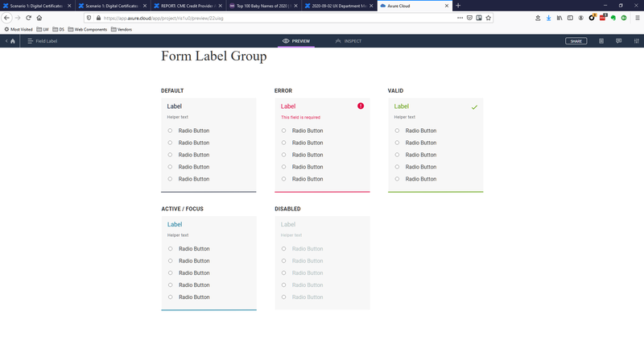The width and height of the screenshot is (644, 349).
Task: Select third radio button in DEFAULT group
Action: click(x=170, y=155)
